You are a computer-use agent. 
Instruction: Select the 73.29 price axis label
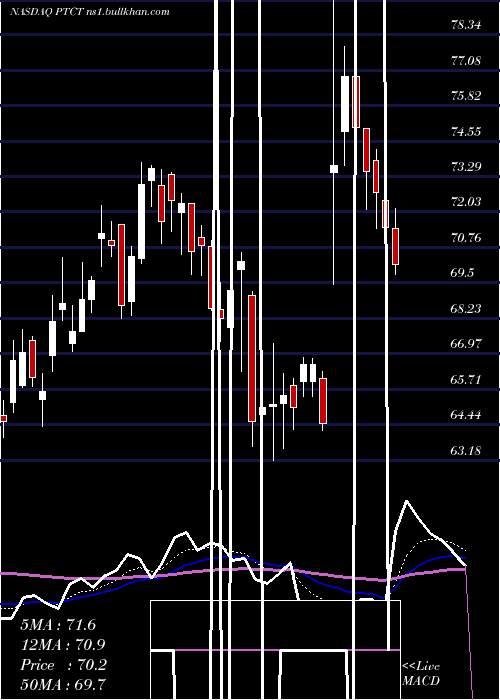[466, 167]
